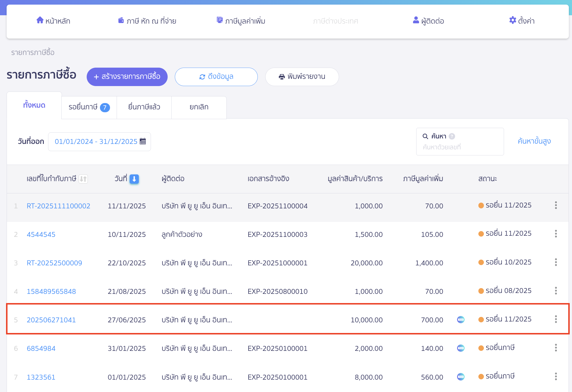
Task: Toggle the date column descending sort arrow
Action: 134,179
